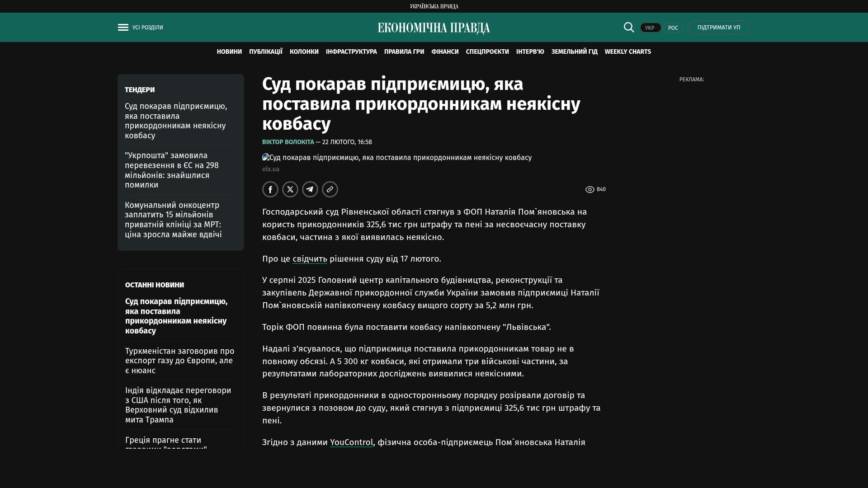The height and width of the screenshot is (488, 868).
Task: Open the ФІНАНСИ menu item
Action: coord(445,52)
